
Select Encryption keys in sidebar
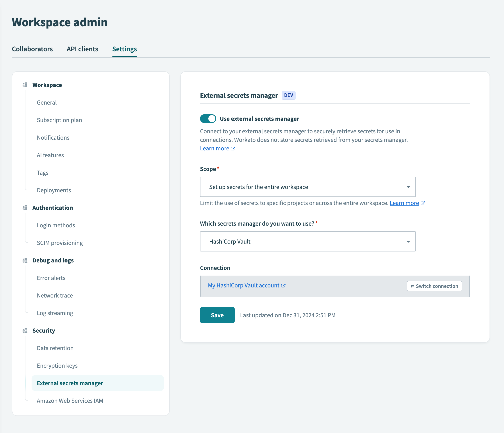[x=57, y=365]
